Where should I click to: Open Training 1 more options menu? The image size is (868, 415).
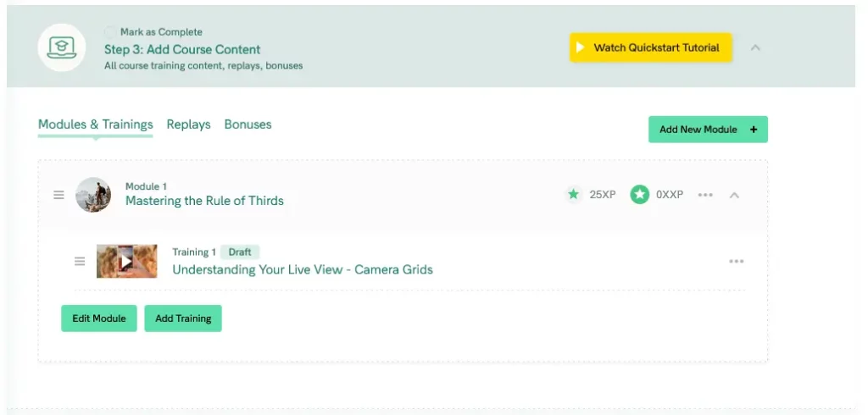(x=737, y=261)
